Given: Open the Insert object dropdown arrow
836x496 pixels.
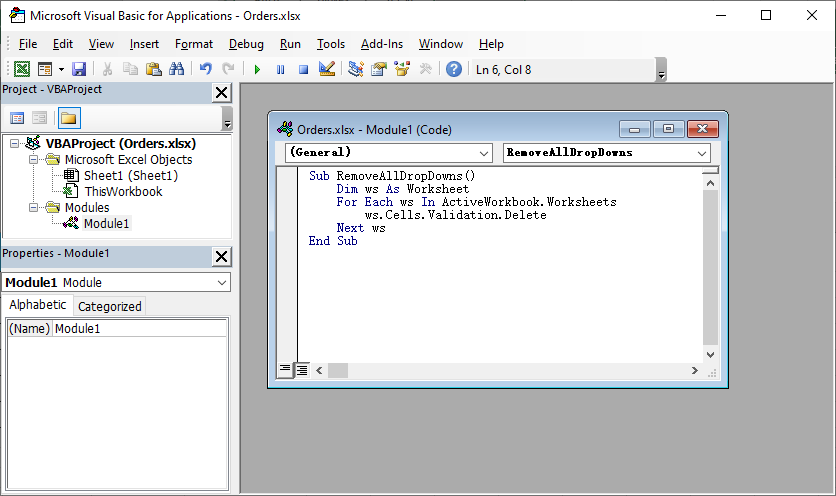Looking at the screenshot, I should [x=61, y=69].
